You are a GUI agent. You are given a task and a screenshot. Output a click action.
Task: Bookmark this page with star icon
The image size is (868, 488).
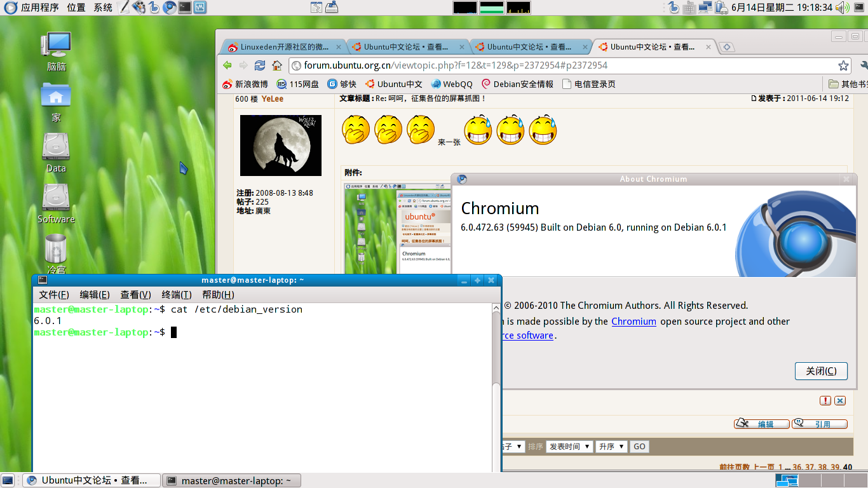coord(843,65)
